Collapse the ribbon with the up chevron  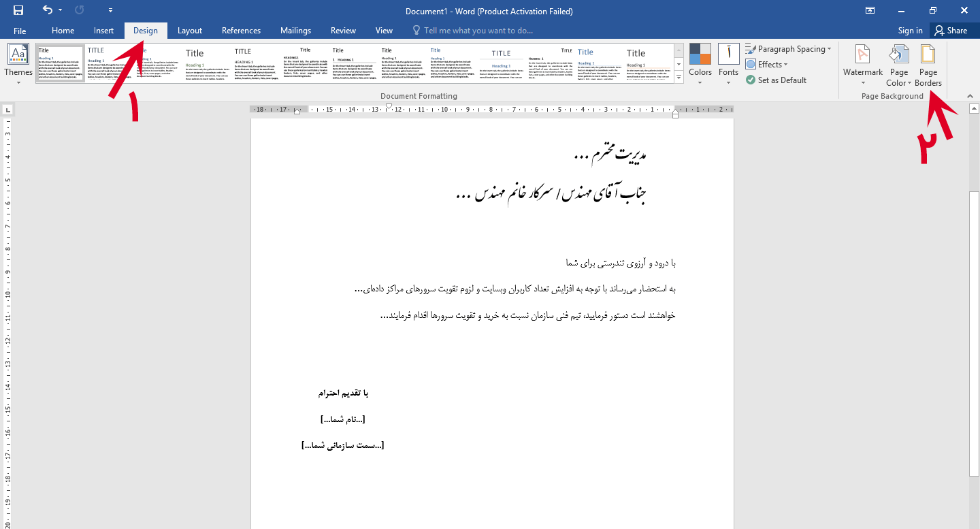970,96
